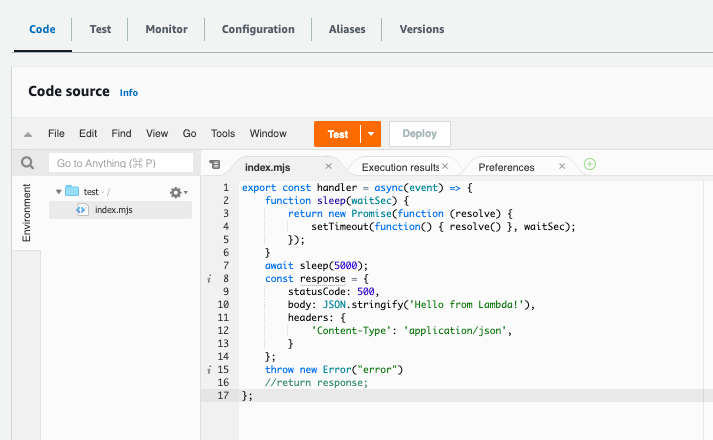
Task: Open the Go menu
Action: click(190, 134)
